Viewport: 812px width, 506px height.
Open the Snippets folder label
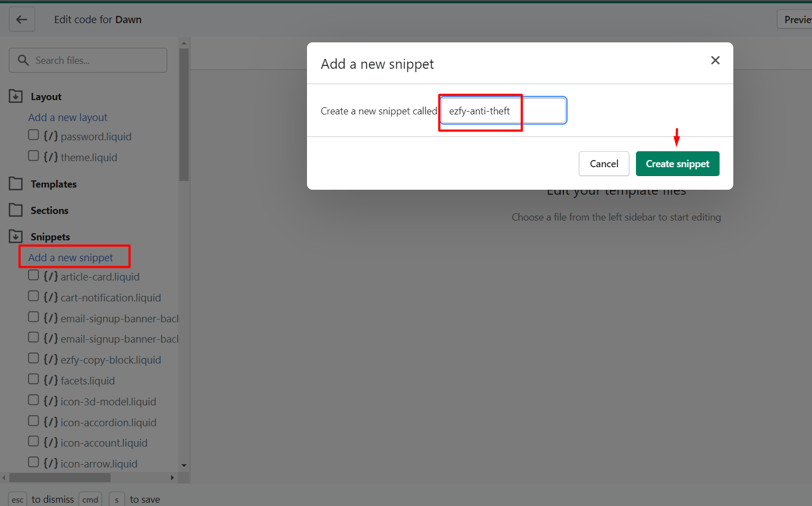tap(51, 237)
